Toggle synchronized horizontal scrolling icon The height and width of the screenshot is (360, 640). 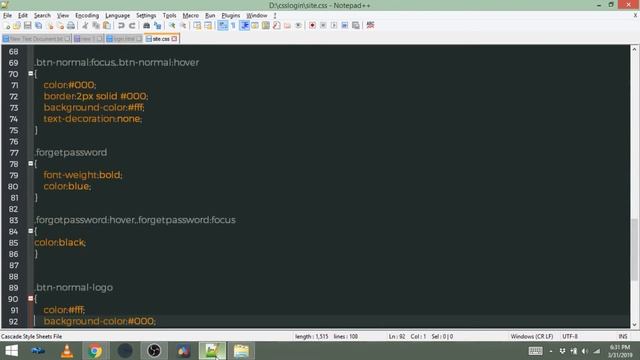click(208, 26)
